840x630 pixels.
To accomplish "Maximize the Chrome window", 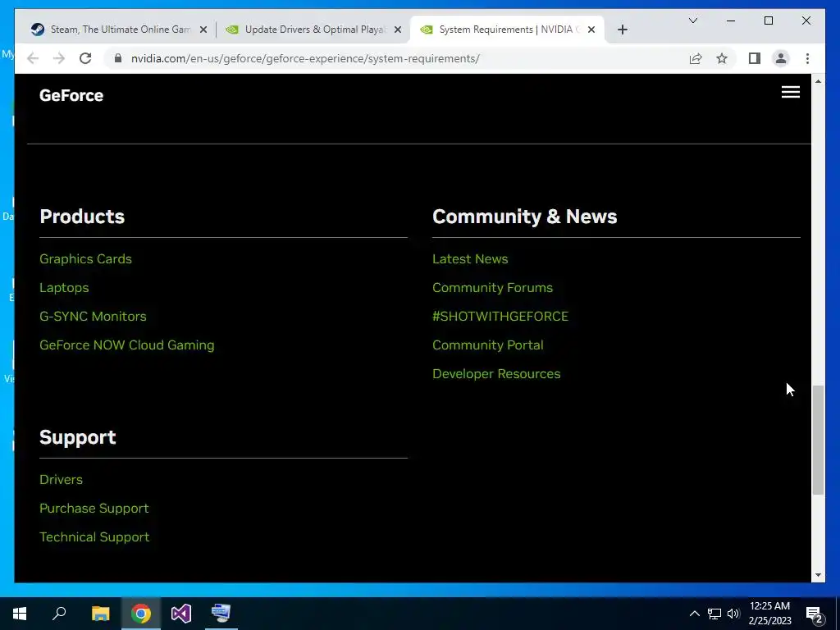I will point(768,21).
